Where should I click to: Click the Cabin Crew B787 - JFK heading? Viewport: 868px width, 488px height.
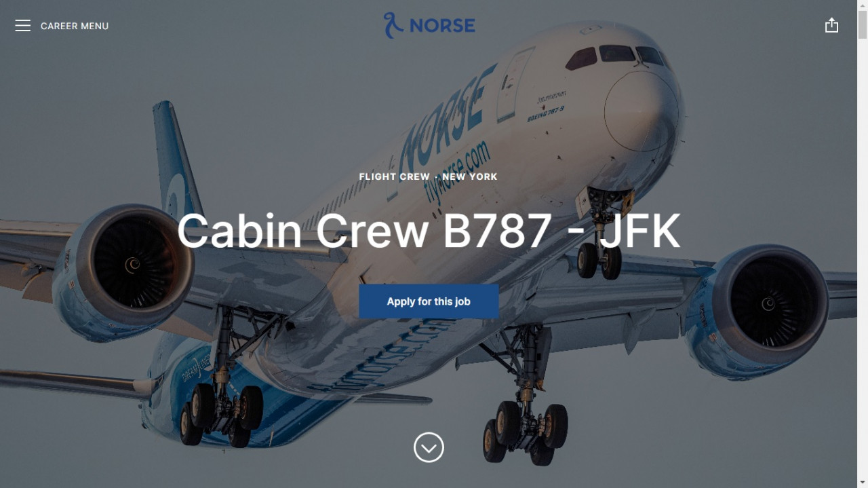coord(429,231)
